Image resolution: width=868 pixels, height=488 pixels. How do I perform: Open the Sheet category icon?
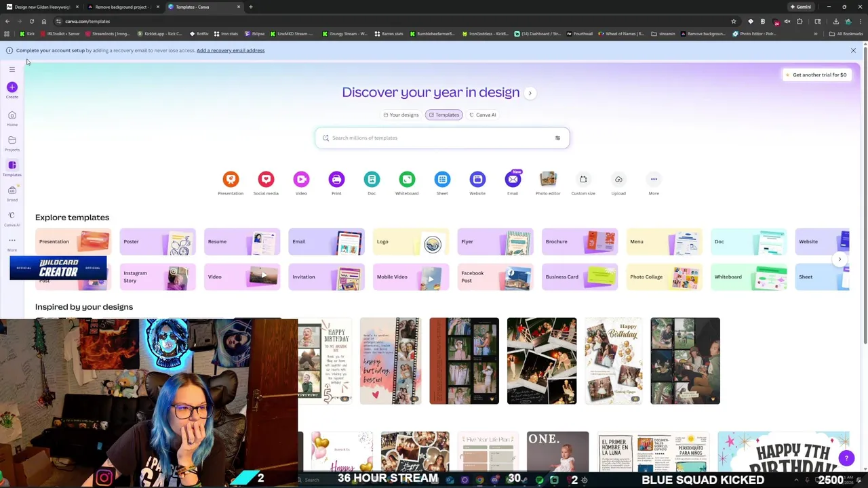coord(442,179)
